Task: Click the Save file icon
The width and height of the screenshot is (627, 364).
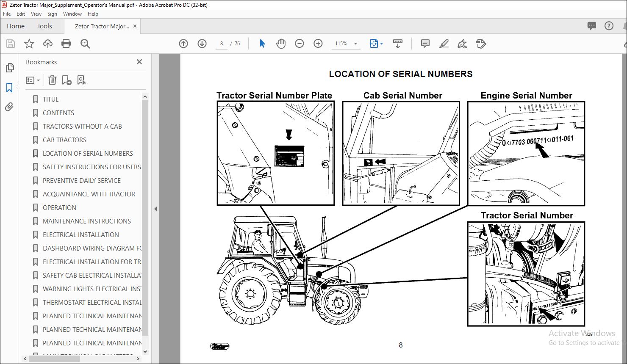Action: (11, 44)
